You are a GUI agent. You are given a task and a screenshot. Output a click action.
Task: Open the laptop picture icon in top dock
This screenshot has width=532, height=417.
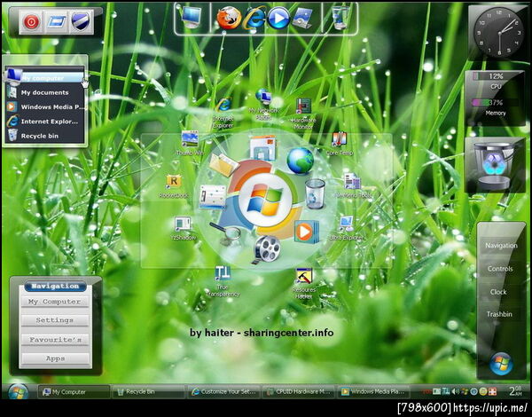pos(301,18)
